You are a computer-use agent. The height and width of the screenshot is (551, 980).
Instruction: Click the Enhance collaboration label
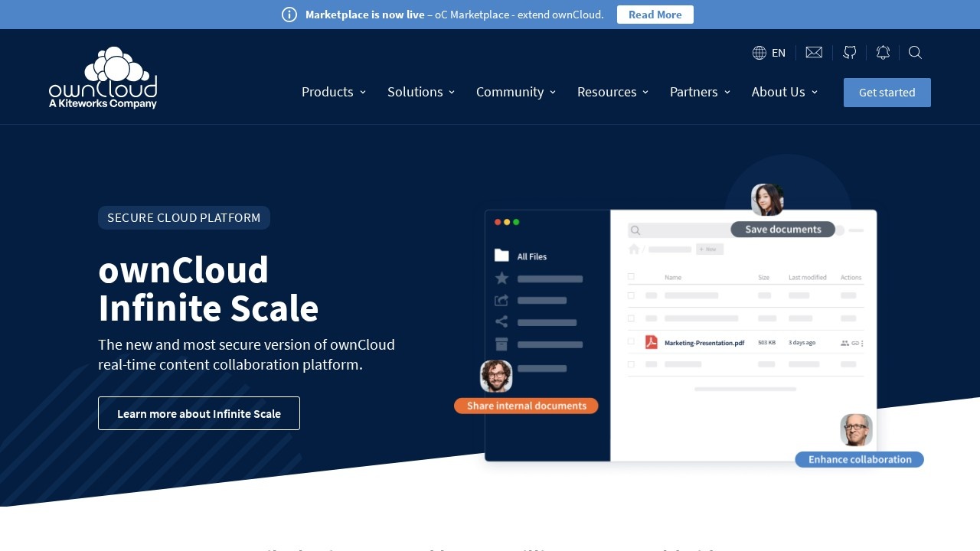coord(860,459)
